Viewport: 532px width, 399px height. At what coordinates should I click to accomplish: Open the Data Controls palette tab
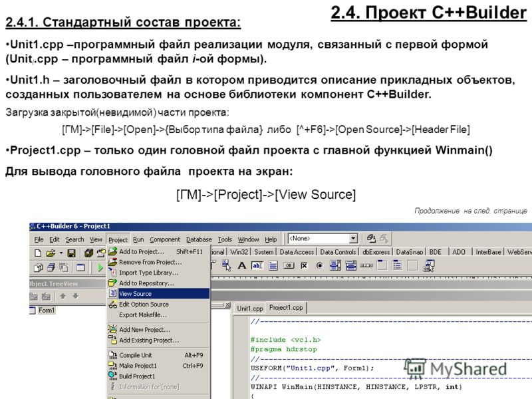[338, 252]
